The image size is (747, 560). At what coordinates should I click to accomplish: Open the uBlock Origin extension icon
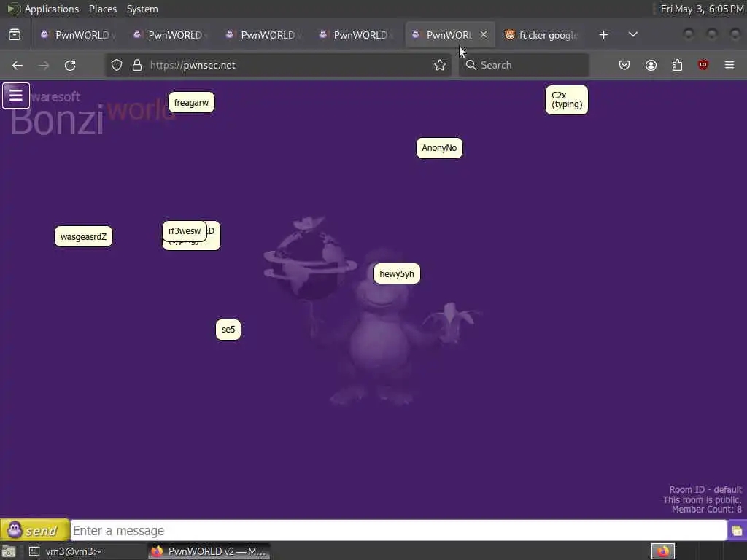[703, 65]
